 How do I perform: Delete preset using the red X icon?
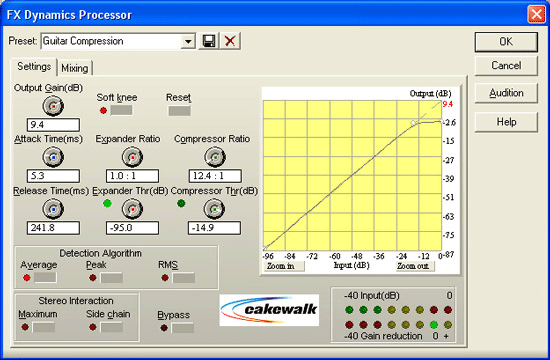pos(230,41)
